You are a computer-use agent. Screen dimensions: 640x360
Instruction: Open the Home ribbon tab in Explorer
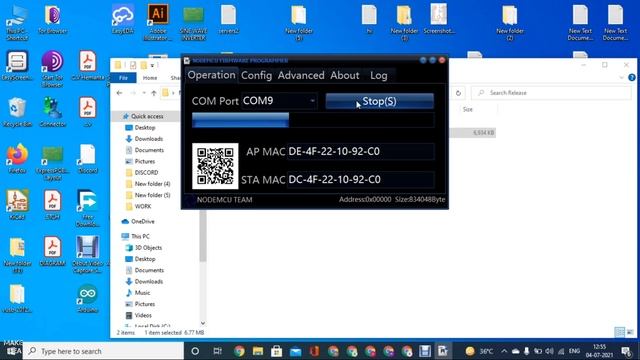coord(150,78)
